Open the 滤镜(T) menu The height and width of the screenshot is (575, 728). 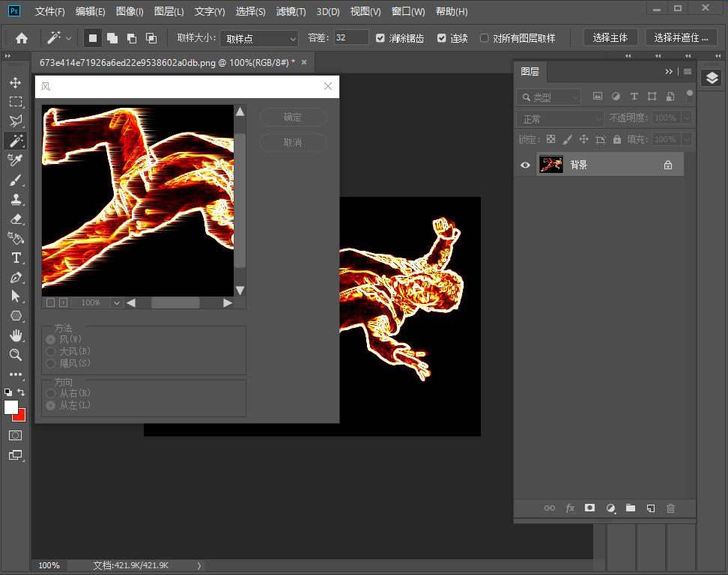291,12
